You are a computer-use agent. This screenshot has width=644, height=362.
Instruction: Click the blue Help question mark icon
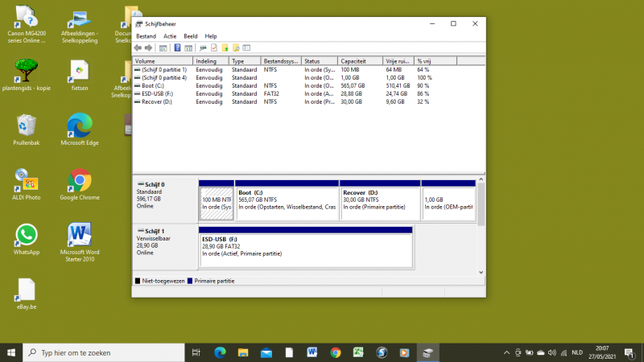click(177, 47)
